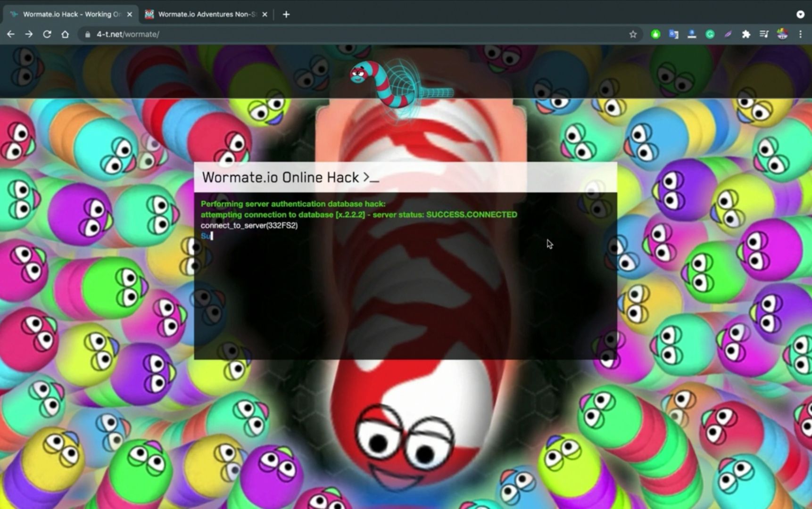Close the Wormate.io Adventures tab

pyautogui.click(x=265, y=14)
